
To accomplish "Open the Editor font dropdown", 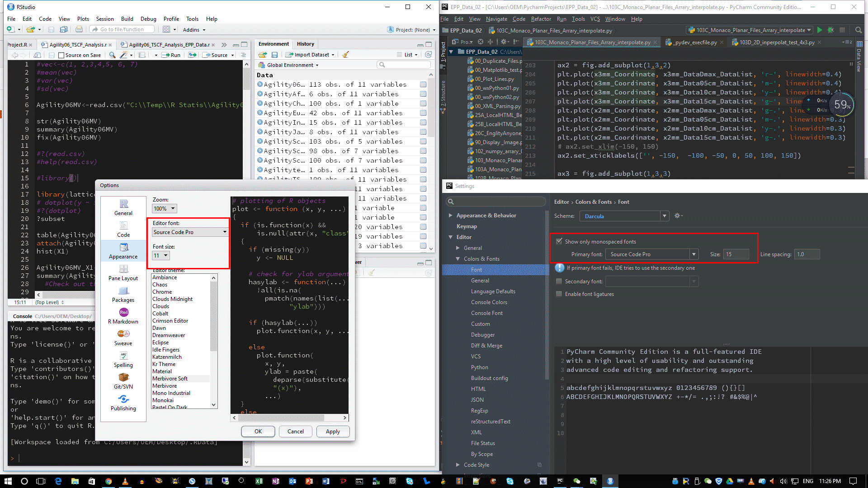I will coord(190,232).
